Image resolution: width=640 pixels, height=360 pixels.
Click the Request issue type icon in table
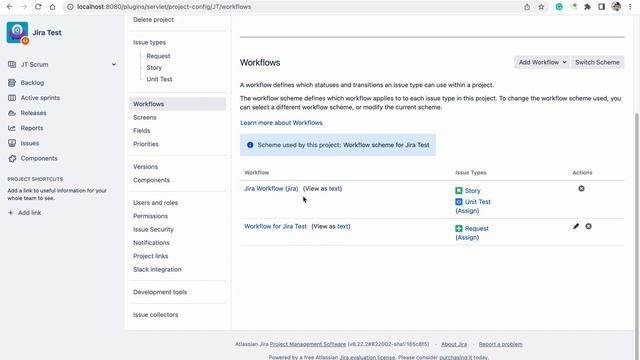click(x=459, y=228)
